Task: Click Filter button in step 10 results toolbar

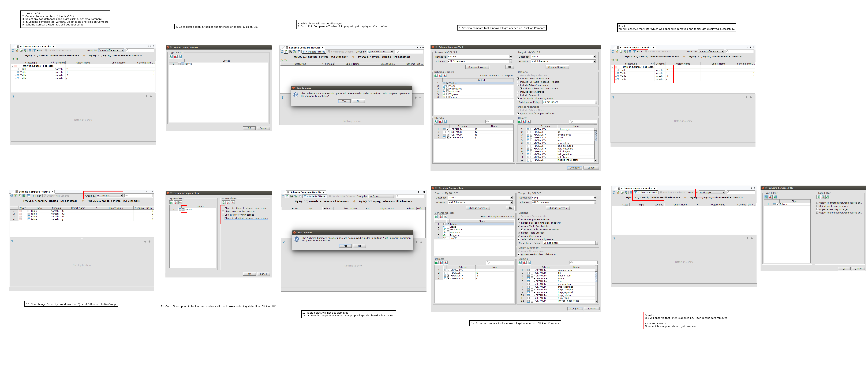Action: coord(36,196)
